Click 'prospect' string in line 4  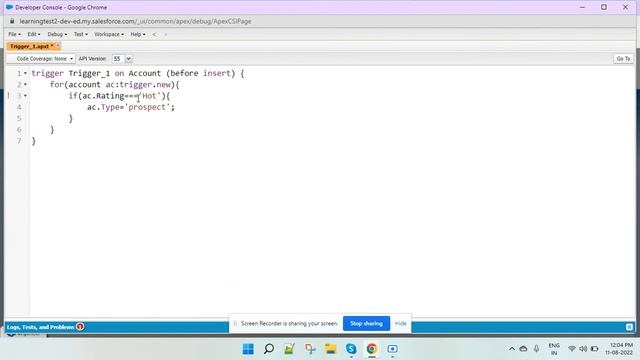point(147,107)
